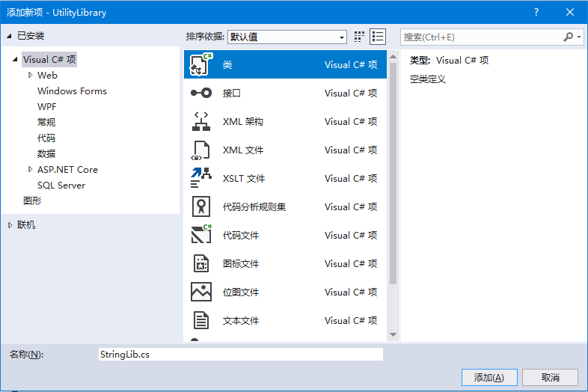Choose the XML 文件 template icon

point(201,150)
